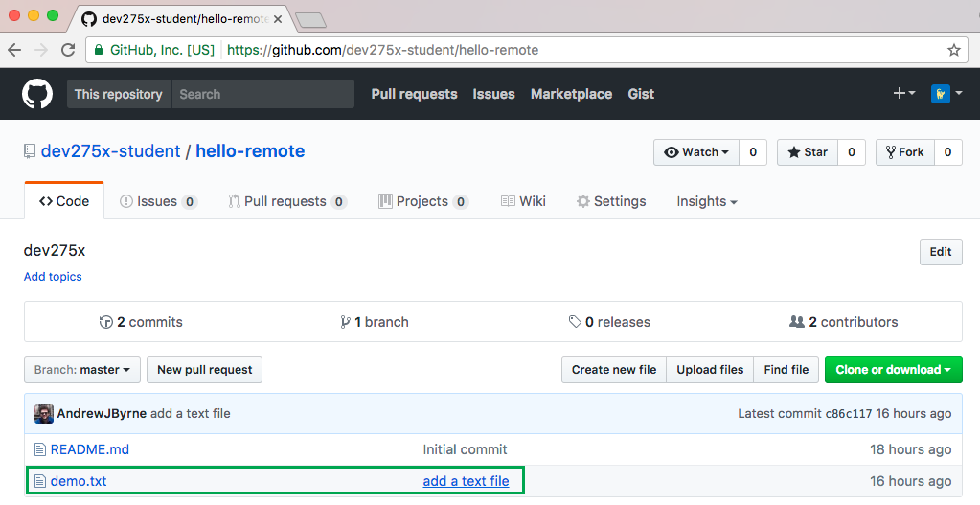
Task: Open the Watch dropdown button
Action: (696, 152)
